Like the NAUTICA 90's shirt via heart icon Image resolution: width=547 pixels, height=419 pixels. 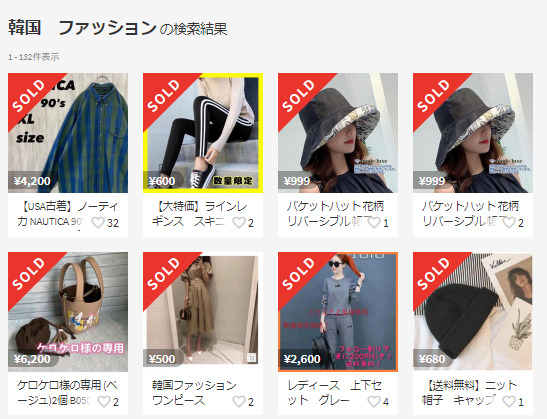[x=98, y=222]
